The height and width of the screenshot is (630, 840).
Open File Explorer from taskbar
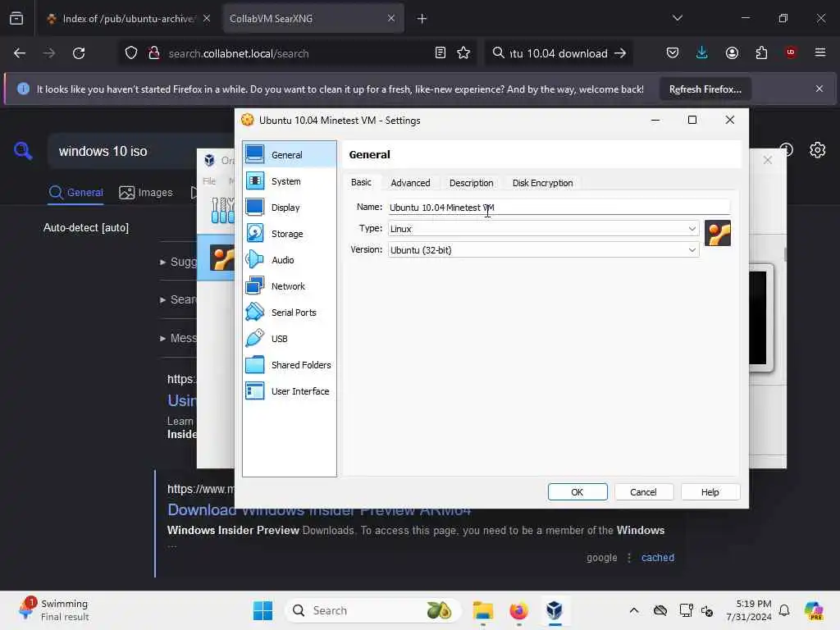pos(482,610)
